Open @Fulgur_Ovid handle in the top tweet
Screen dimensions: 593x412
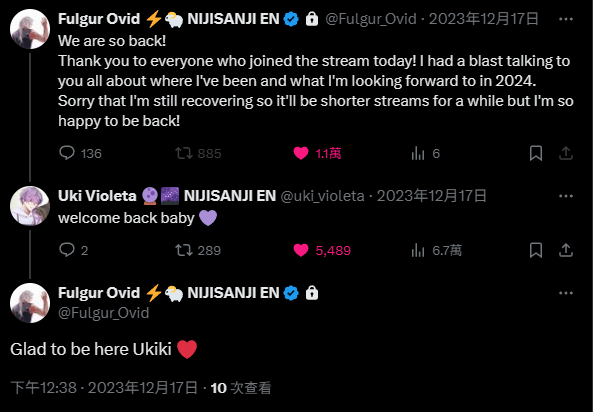point(371,19)
